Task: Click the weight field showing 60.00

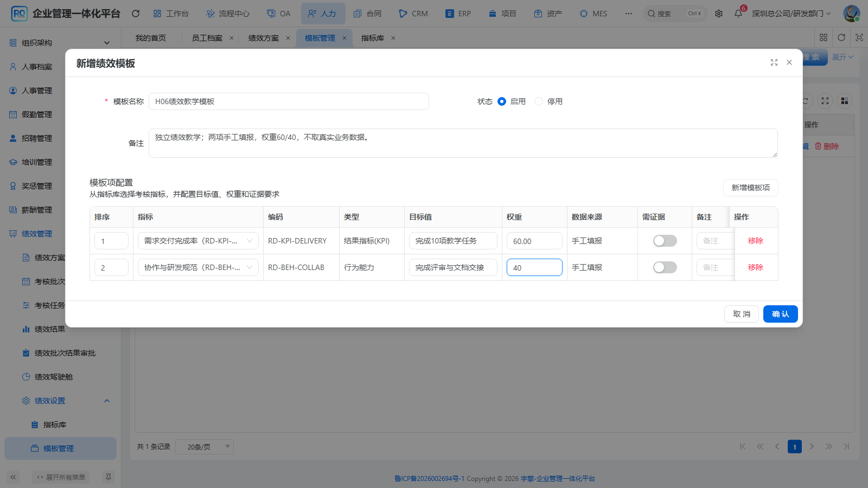Action: (x=534, y=241)
